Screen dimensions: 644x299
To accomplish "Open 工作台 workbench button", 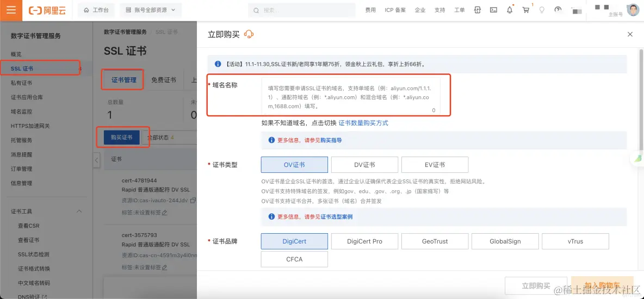I will tap(96, 10).
